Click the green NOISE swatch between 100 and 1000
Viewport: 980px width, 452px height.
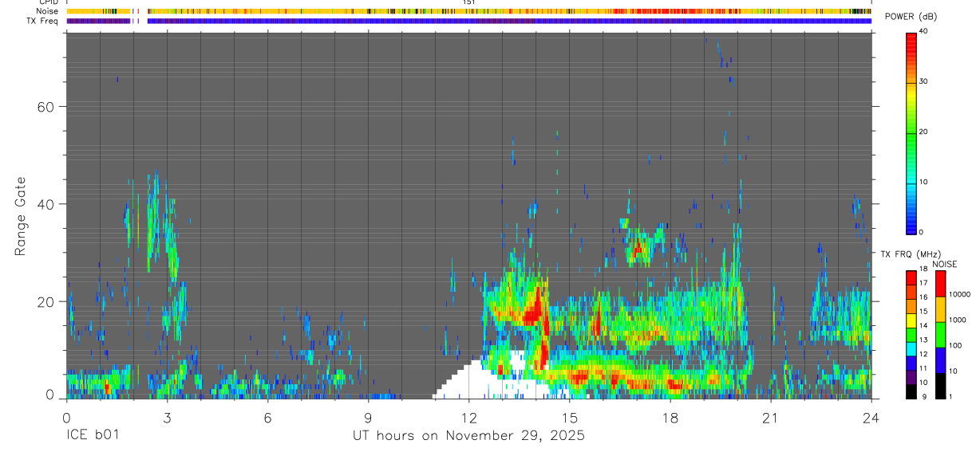pos(940,335)
